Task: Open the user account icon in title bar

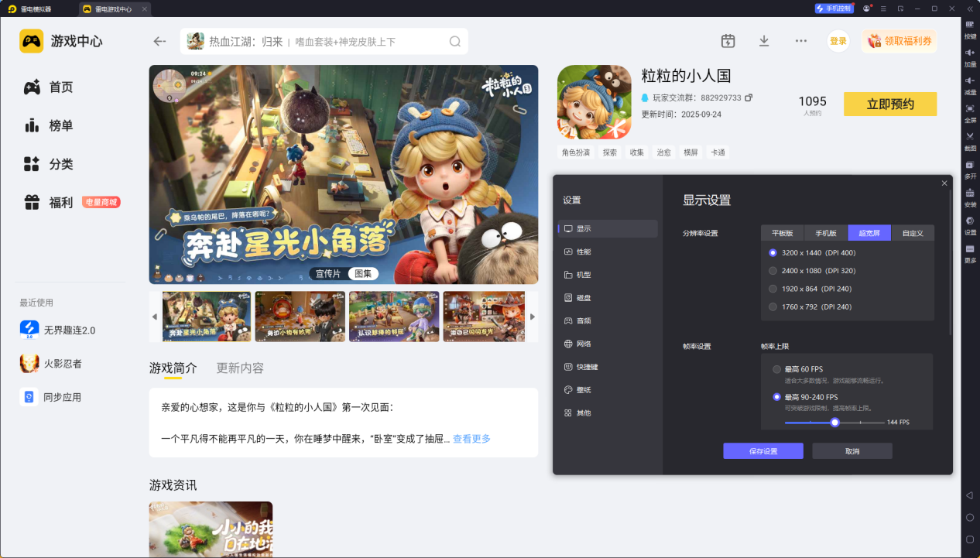Action: pos(866,9)
